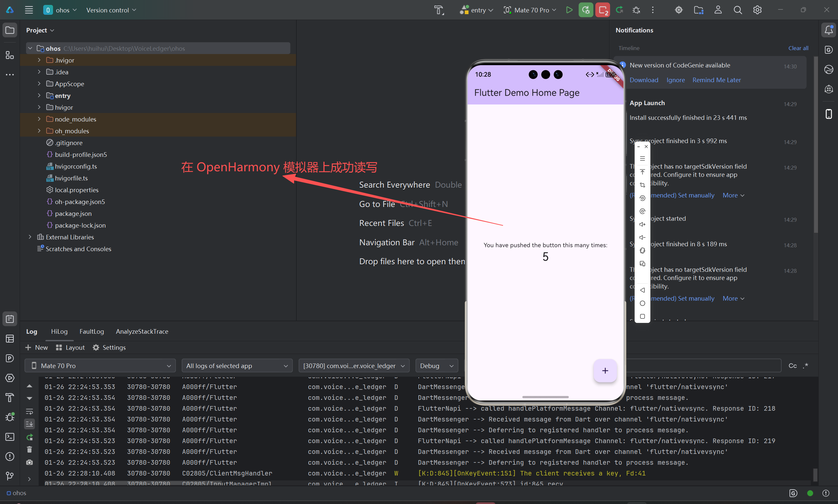Select hvigorfile.ts in project tree

tap(71, 178)
